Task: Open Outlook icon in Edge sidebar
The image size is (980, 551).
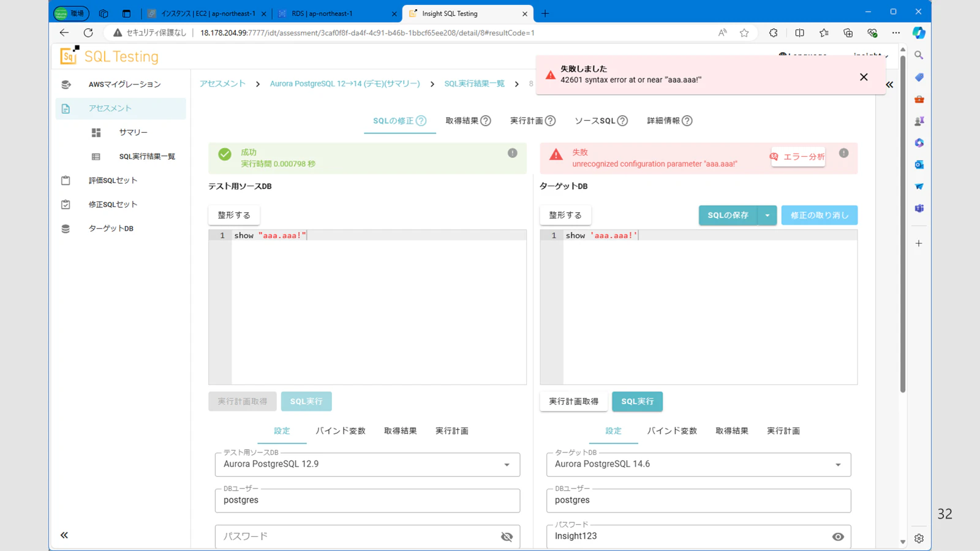Action: click(919, 165)
